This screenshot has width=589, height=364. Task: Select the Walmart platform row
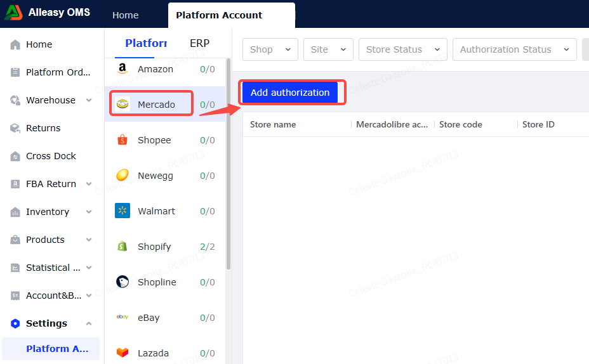click(165, 211)
